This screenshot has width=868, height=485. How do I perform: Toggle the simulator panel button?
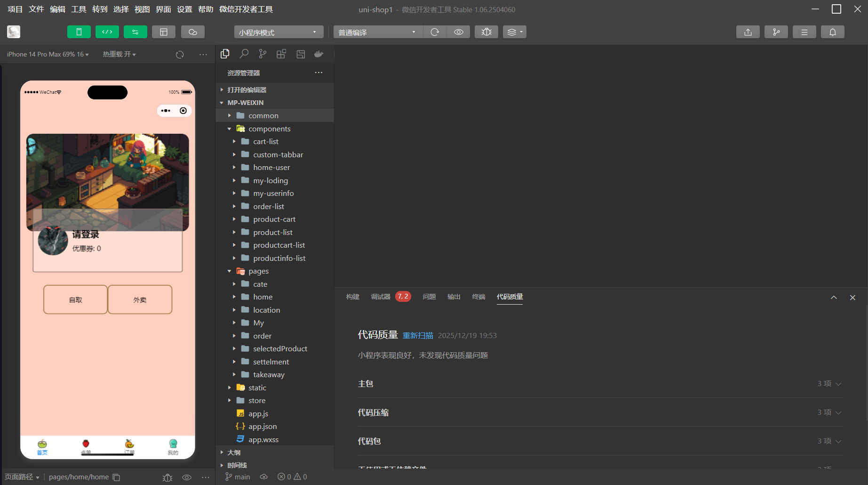(x=79, y=32)
